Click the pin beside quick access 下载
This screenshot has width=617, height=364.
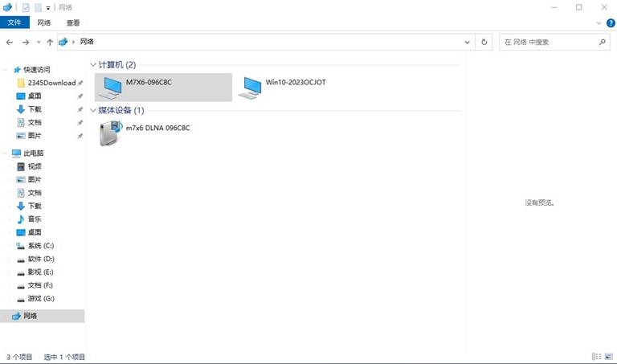pyautogui.click(x=80, y=109)
